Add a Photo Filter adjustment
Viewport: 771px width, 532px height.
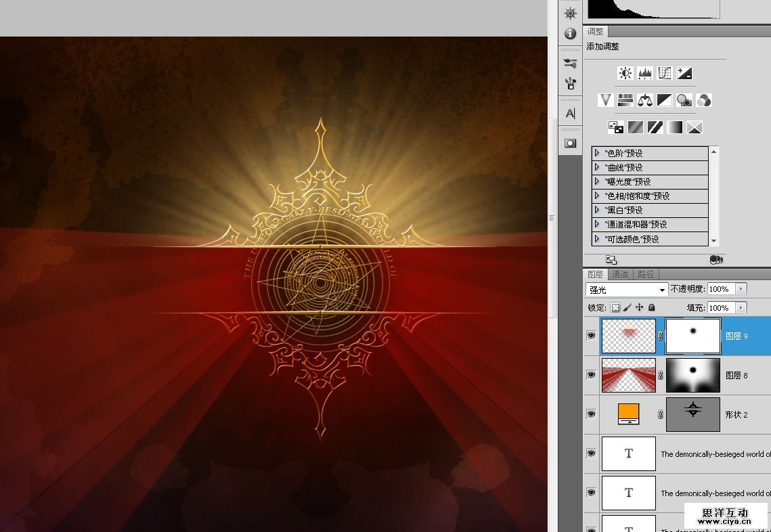684,101
